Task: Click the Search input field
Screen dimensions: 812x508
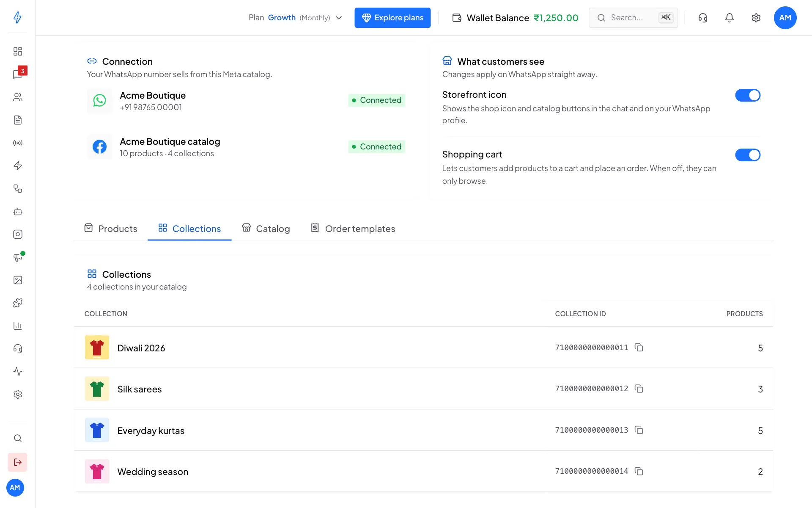Action: pos(633,18)
